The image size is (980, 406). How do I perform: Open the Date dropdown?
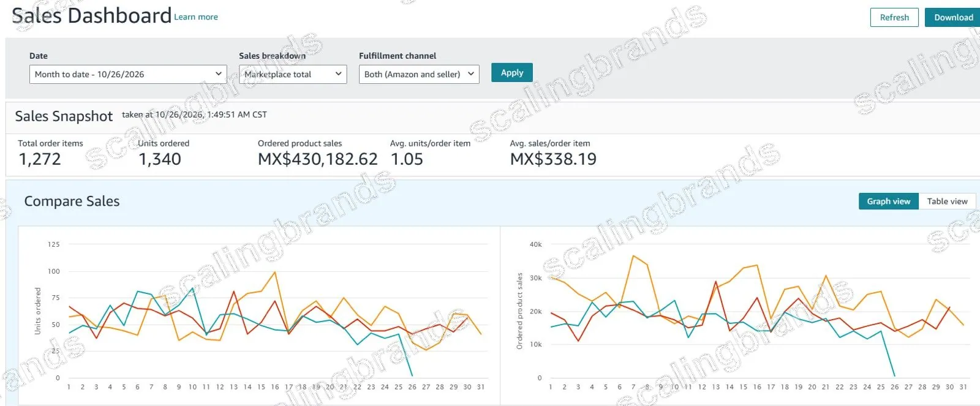pos(128,74)
